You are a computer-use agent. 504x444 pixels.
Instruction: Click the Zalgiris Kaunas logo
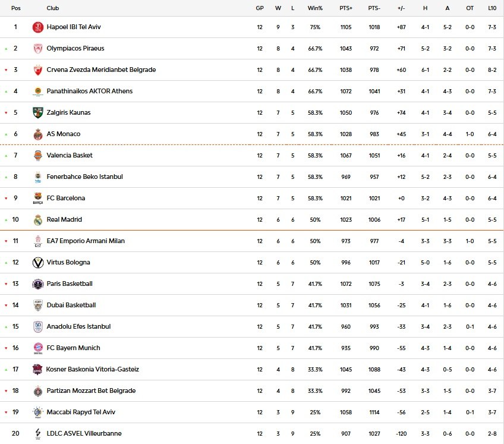[x=37, y=112]
